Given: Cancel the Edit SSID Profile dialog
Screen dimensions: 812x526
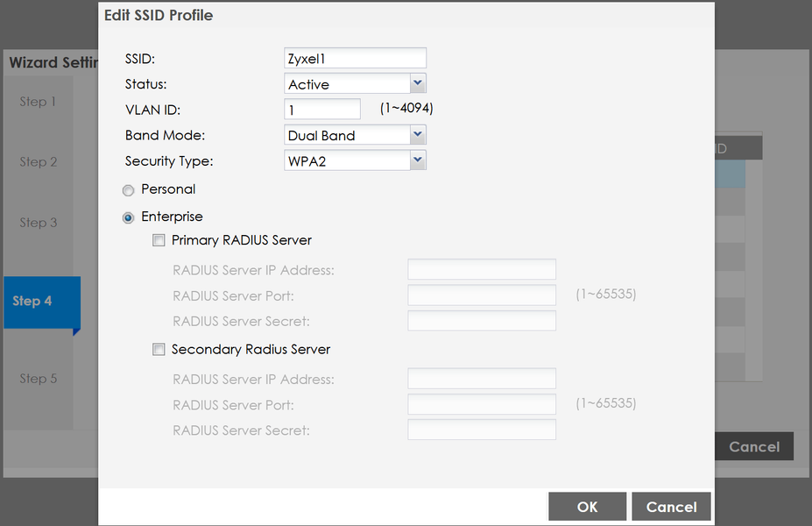Looking at the screenshot, I should 671,507.
